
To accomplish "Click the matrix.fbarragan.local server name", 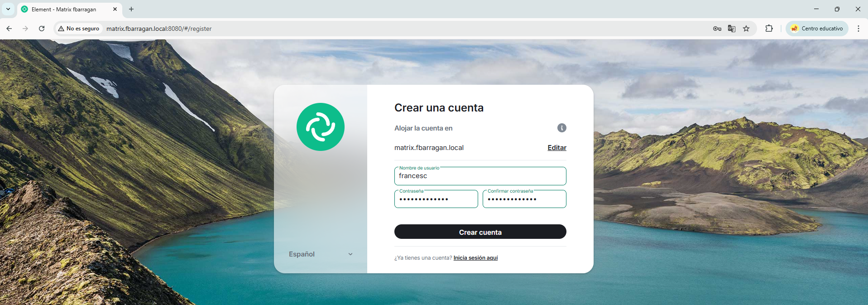I will pyautogui.click(x=429, y=148).
